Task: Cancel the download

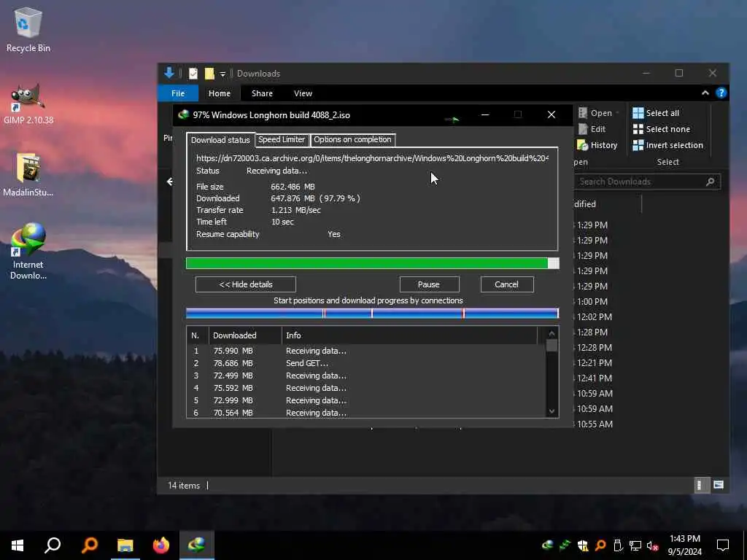Action: pyautogui.click(x=506, y=284)
